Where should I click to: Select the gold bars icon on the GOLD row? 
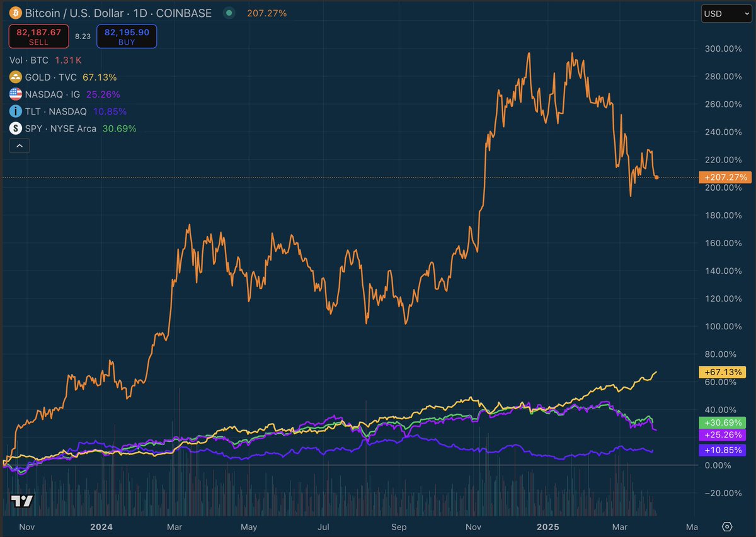click(14, 77)
